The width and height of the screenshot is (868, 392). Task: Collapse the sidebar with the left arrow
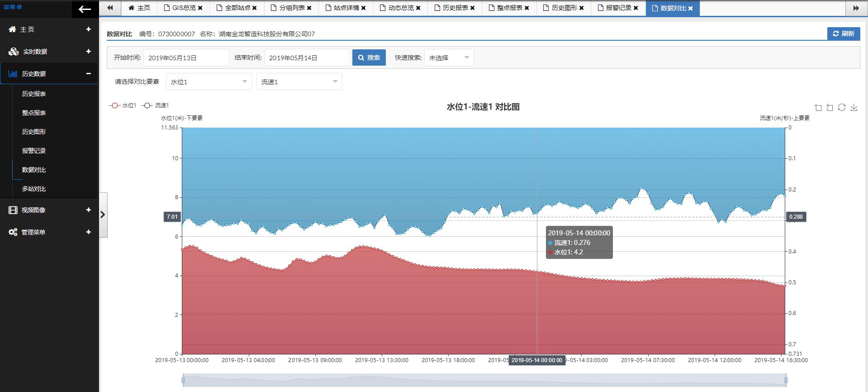[x=85, y=9]
